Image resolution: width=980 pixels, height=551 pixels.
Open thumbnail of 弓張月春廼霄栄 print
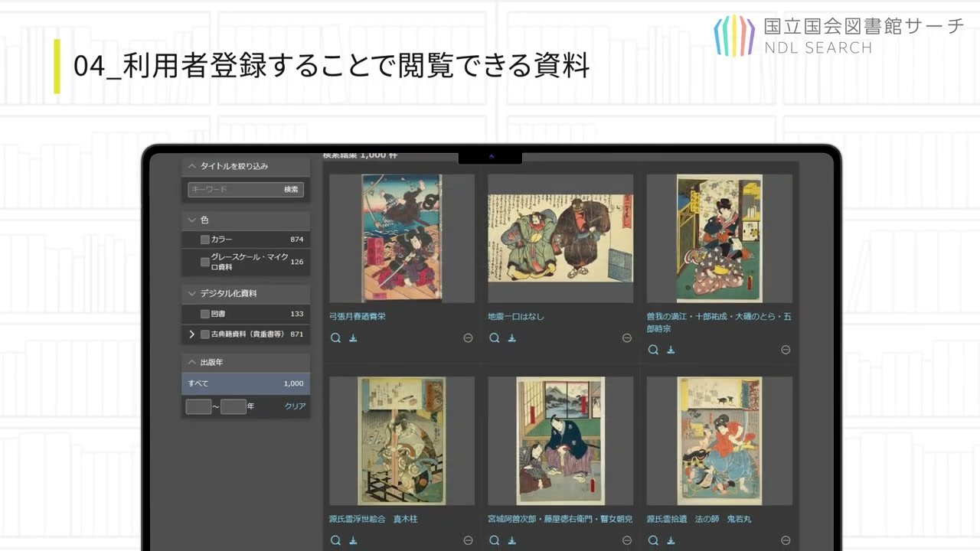coord(402,238)
